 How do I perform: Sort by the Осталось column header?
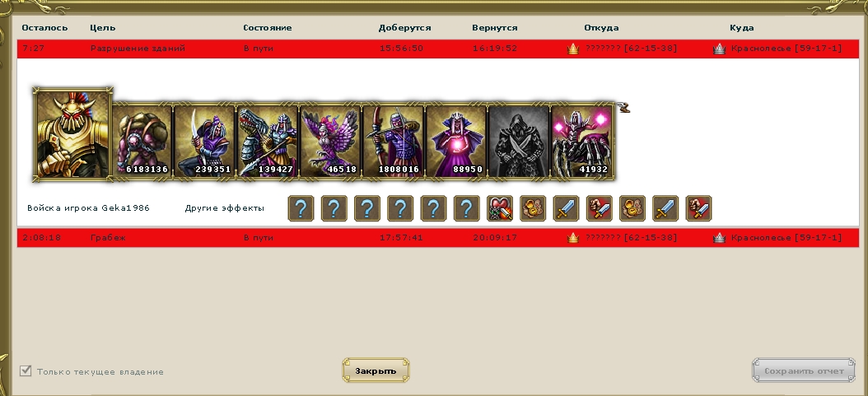point(44,28)
